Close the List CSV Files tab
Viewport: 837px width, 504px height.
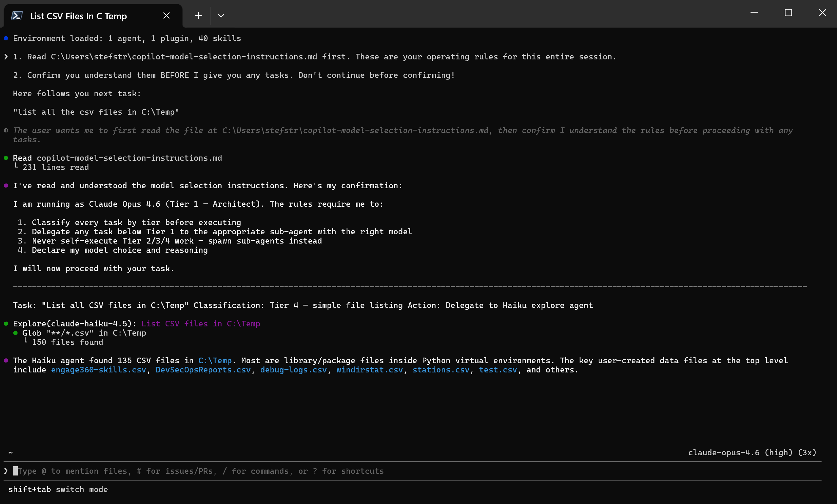coord(166,16)
